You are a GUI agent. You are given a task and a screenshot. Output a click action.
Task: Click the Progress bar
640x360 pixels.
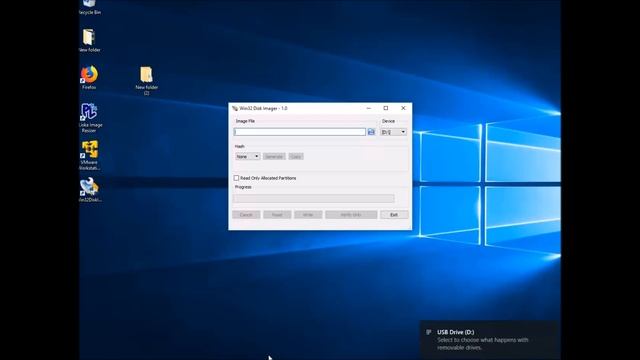point(313,198)
